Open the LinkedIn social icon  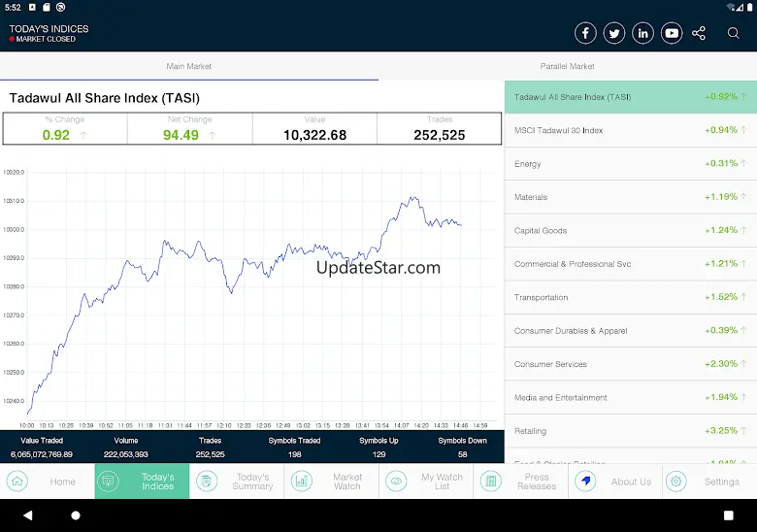pyautogui.click(x=642, y=33)
